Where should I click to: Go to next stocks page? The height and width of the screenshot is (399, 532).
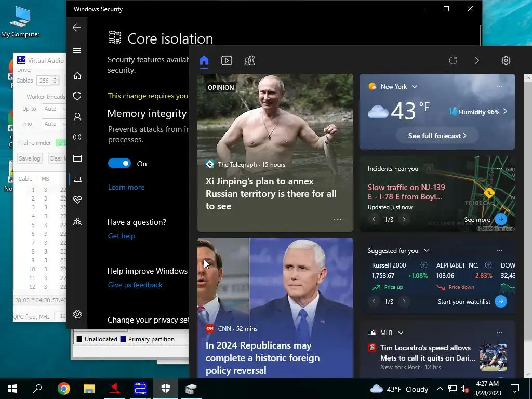click(404, 302)
